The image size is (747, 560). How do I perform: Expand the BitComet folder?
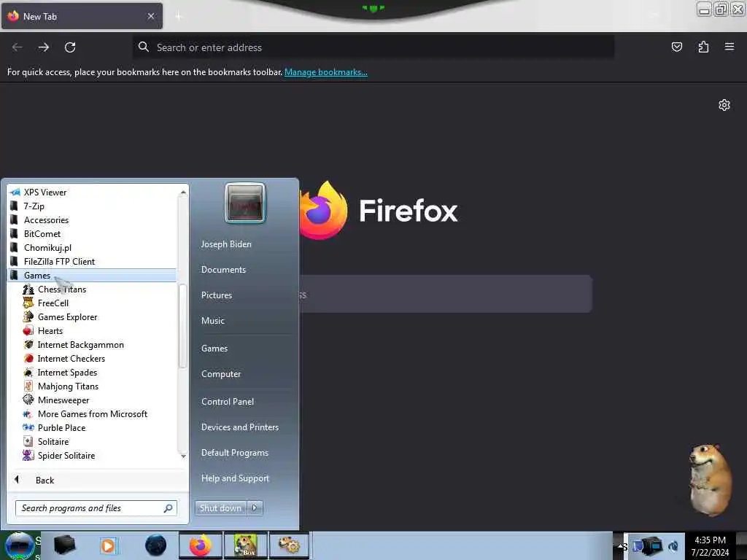click(x=42, y=233)
